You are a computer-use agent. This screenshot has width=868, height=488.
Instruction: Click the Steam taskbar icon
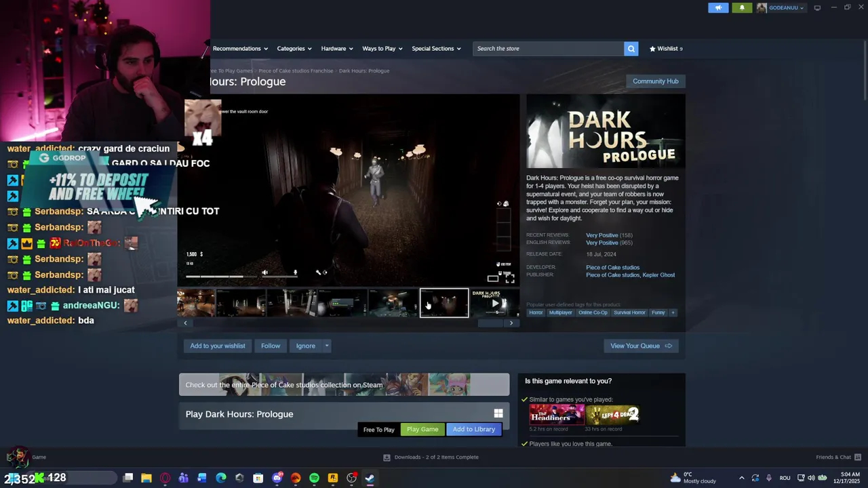pyautogui.click(x=370, y=478)
